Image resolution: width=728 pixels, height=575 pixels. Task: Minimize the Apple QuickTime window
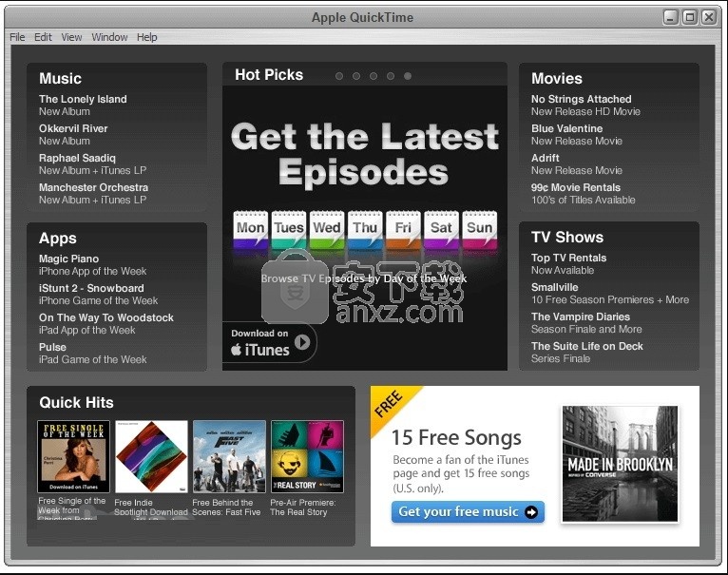(x=670, y=18)
